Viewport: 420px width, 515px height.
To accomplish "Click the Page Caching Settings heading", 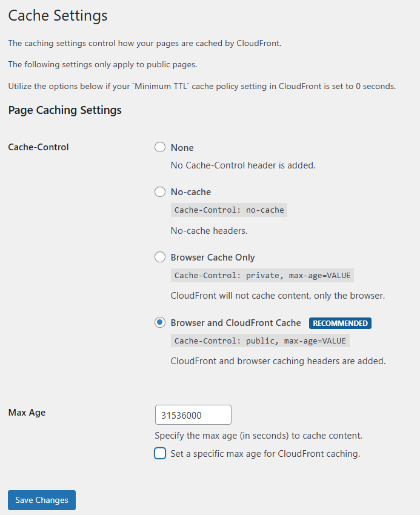I will [x=64, y=110].
